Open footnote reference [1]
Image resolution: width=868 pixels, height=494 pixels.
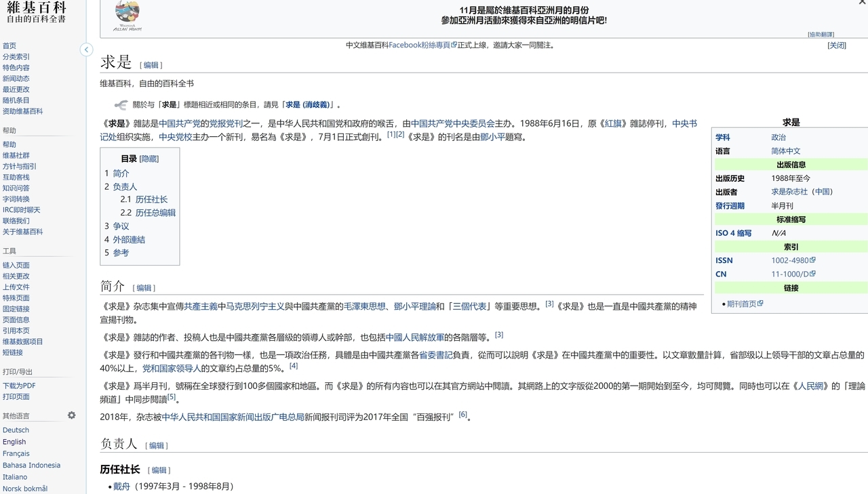[x=391, y=134]
